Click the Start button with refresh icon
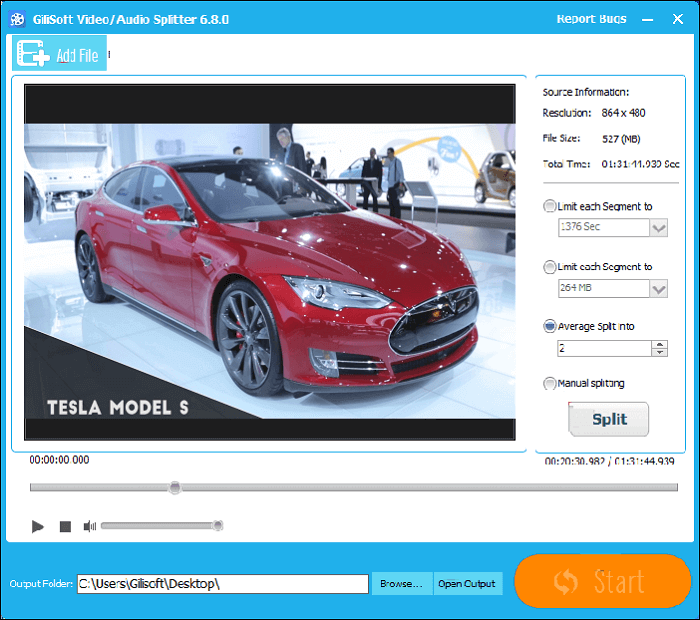The height and width of the screenshot is (620, 700). [603, 581]
